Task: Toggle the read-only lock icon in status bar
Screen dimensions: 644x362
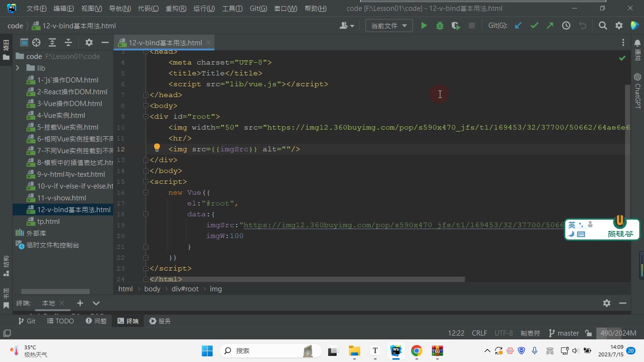Action: 588,333
